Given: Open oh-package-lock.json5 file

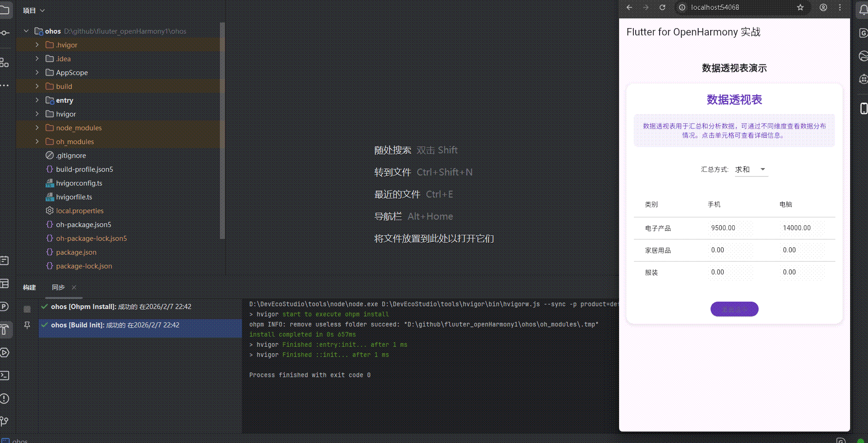Looking at the screenshot, I should click(92, 238).
